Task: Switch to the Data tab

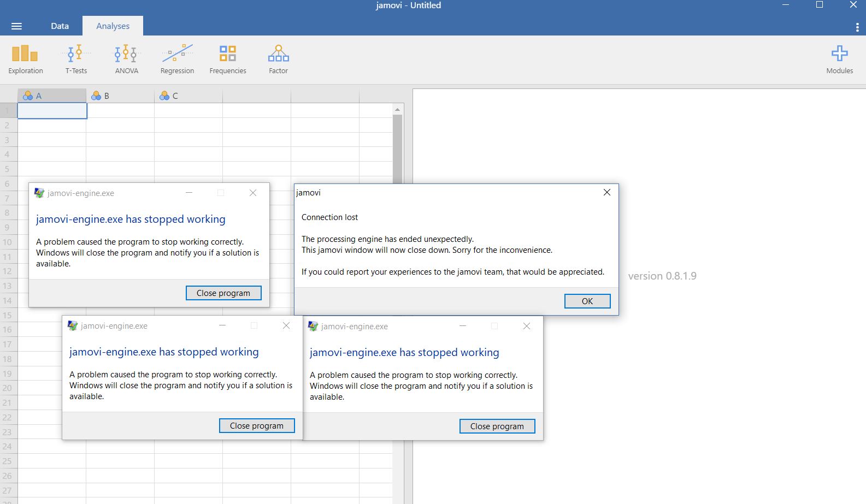Action: point(60,26)
